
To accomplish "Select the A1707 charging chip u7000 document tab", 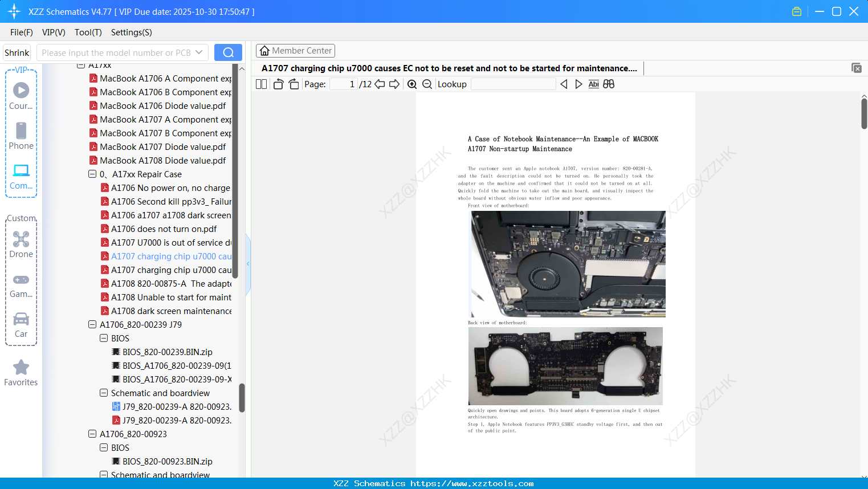I will click(x=450, y=68).
